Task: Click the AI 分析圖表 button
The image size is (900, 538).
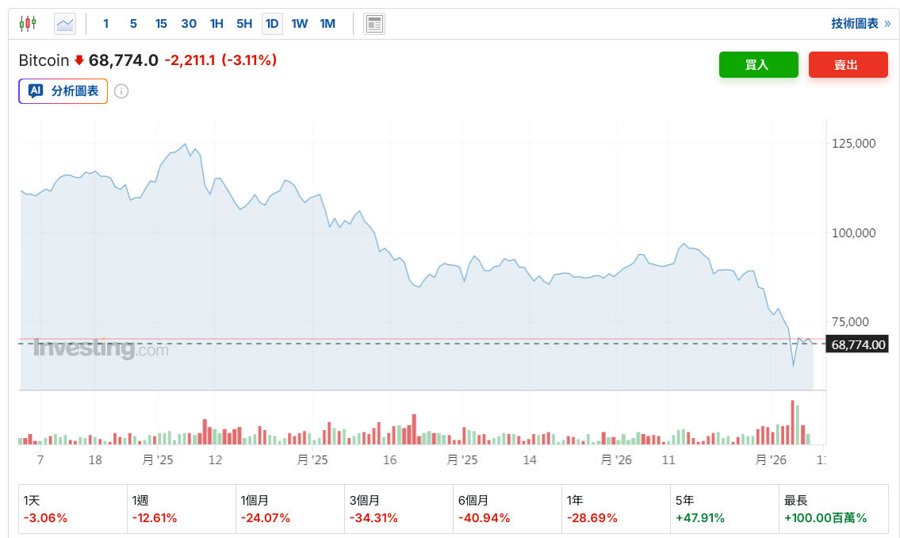Action: [x=63, y=91]
